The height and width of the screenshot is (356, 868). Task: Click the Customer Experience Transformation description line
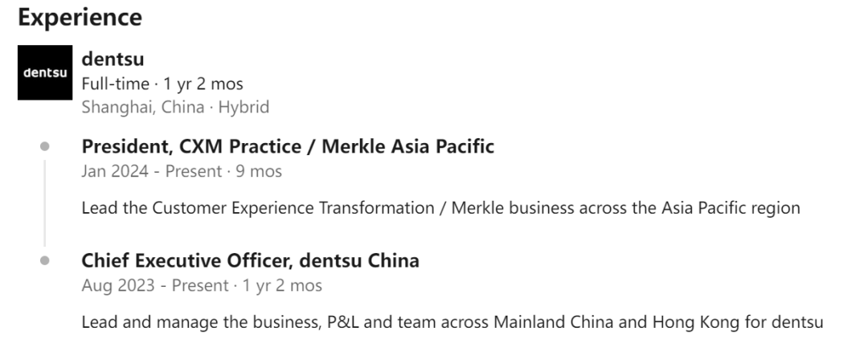[x=440, y=207]
